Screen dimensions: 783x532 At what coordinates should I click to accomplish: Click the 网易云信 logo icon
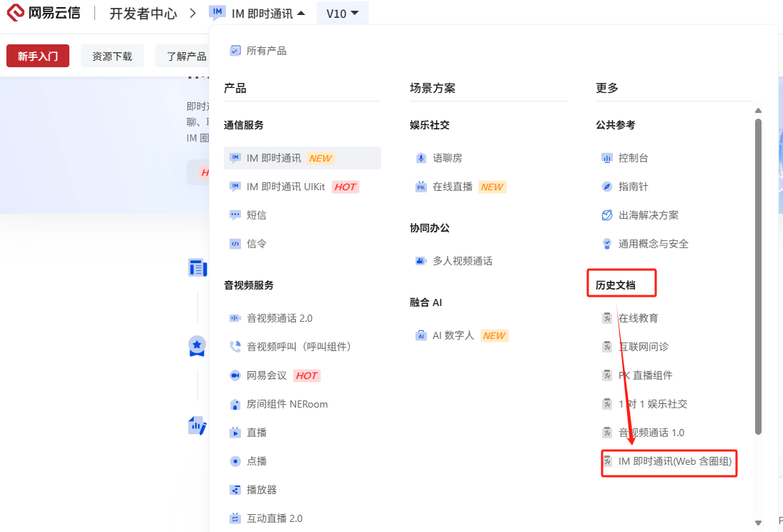pyautogui.click(x=15, y=12)
